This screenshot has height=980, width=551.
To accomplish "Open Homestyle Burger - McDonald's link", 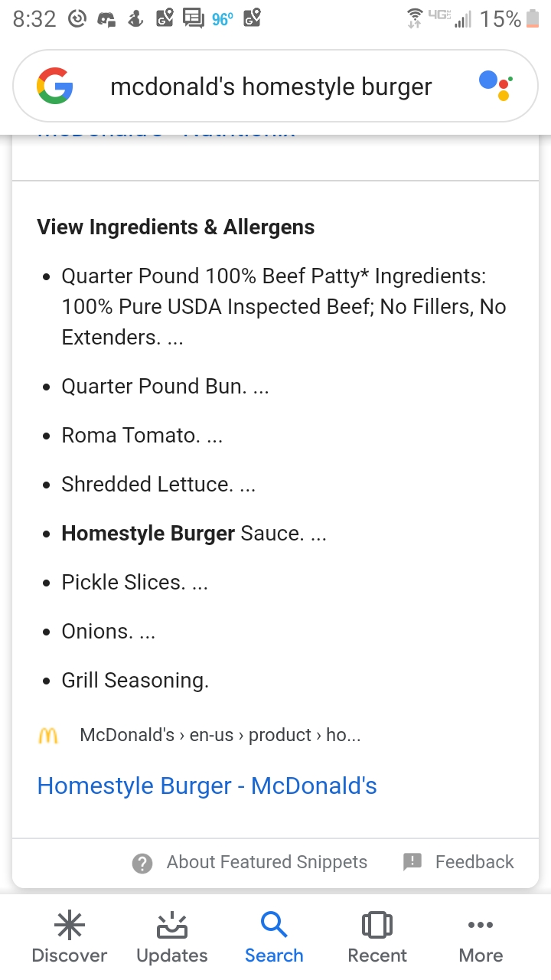I will click(207, 786).
